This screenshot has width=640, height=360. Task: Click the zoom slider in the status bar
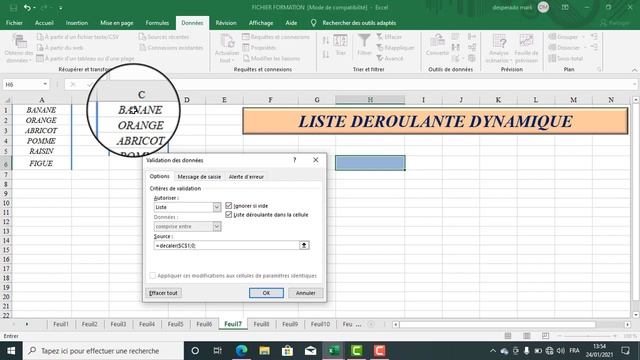pos(587,336)
